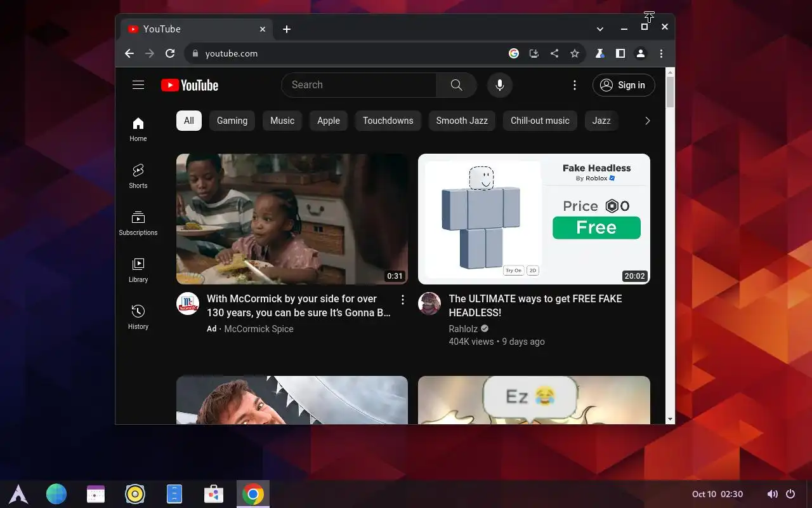This screenshot has width=812, height=508.
Task: Open the Arch application launcher in taskbar
Action: point(18,494)
